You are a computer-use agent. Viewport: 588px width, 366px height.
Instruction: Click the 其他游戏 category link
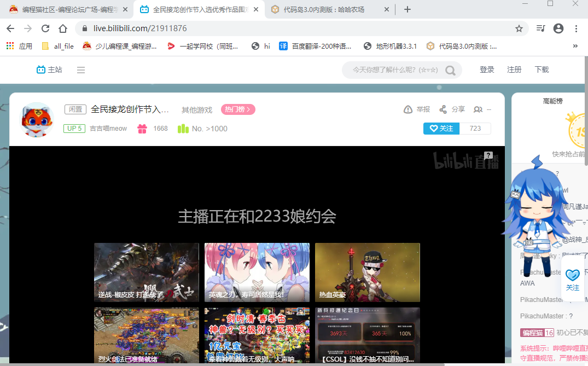[x=197, y=110]
